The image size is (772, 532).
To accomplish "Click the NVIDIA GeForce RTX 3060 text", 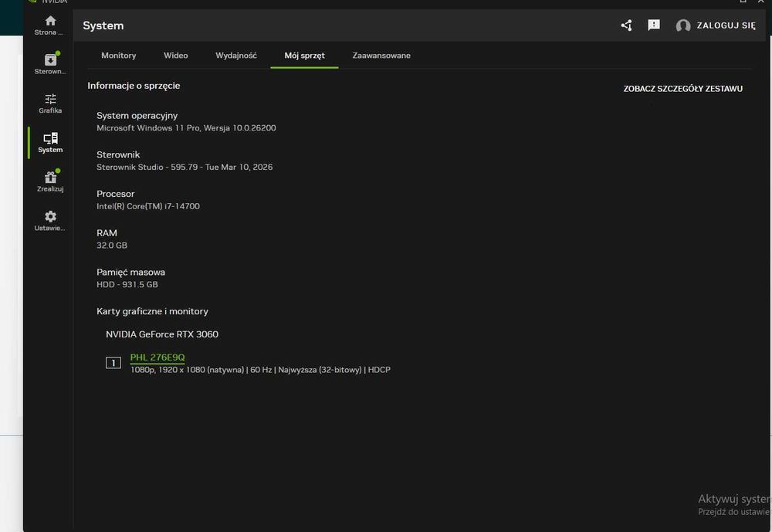I will [x=162, y=334].
